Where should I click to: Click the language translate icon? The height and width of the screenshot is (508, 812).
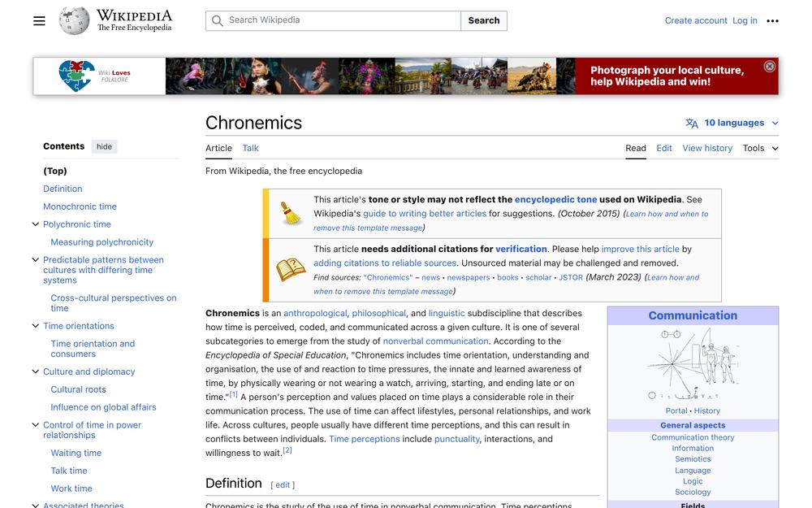click(691, 123)
